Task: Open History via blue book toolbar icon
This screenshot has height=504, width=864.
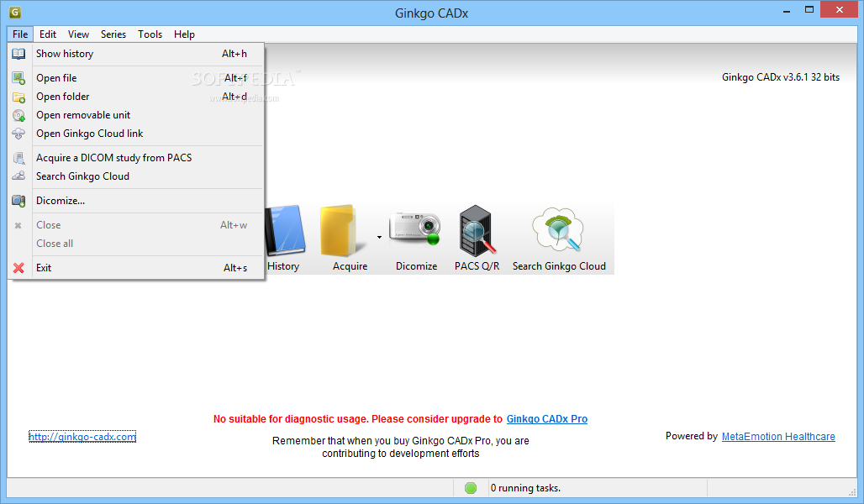Action: [285, 231]
